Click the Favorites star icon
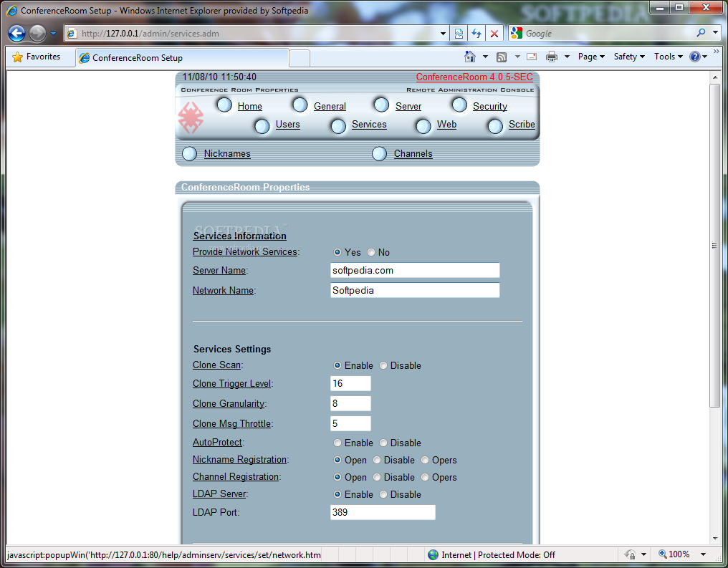Image resolution: width=728 pixels, height=568 pixels. [x=18, y=57]
